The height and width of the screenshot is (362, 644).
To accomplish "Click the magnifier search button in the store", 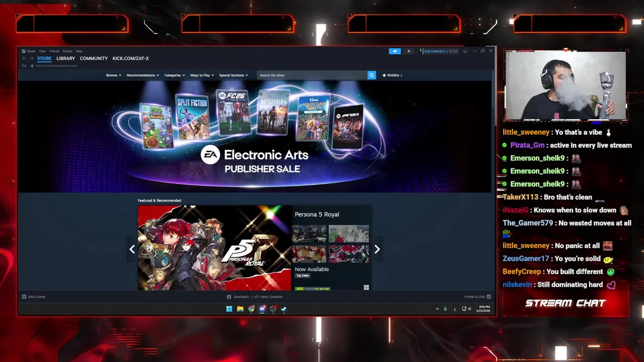I will click(372, 75).
